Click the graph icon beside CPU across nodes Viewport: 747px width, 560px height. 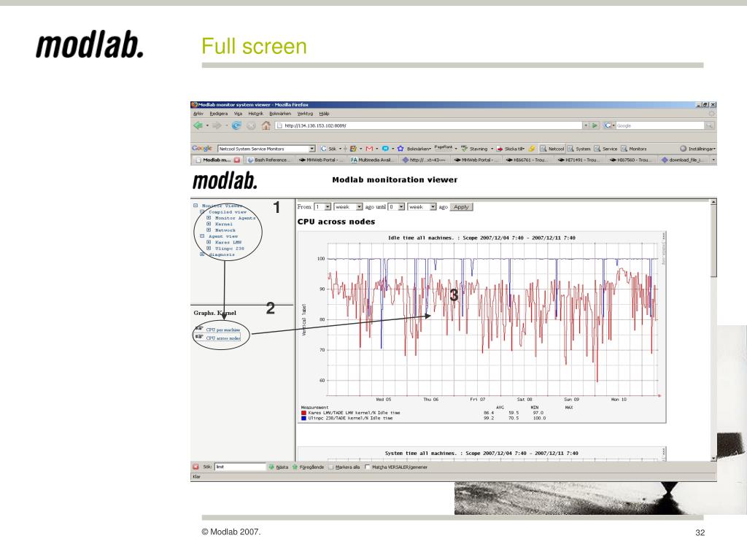199,337
